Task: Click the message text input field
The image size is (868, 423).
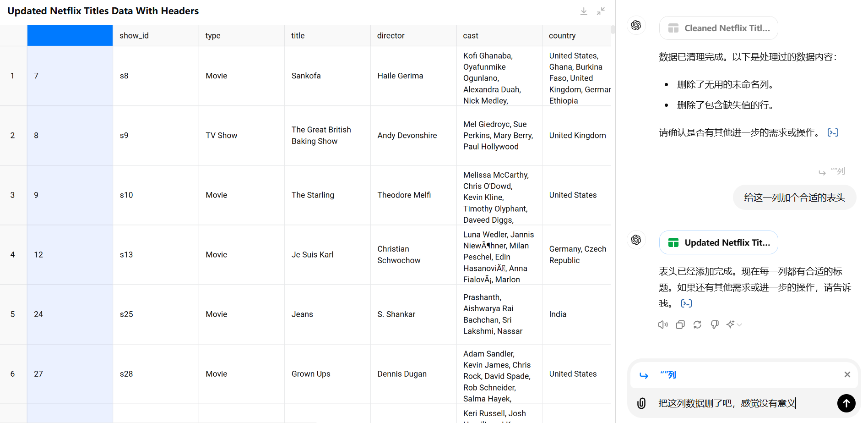Action: coord(742,403)
